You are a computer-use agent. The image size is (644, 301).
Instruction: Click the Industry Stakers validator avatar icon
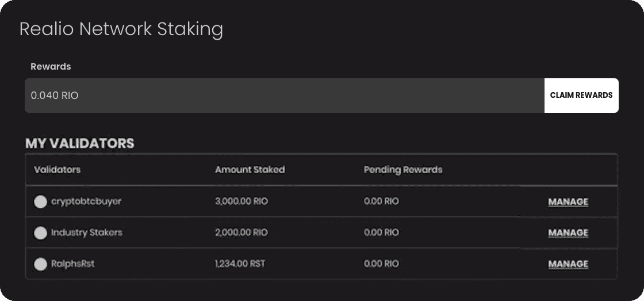(x=40, y=233)
